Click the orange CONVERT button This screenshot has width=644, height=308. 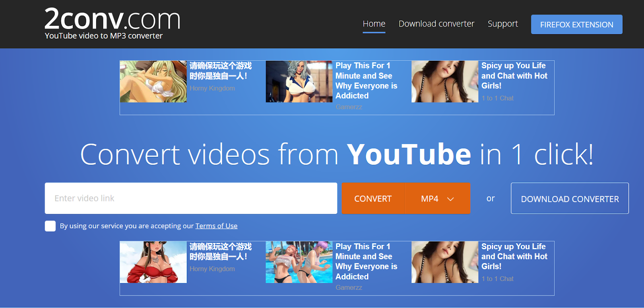coord(373,199)
